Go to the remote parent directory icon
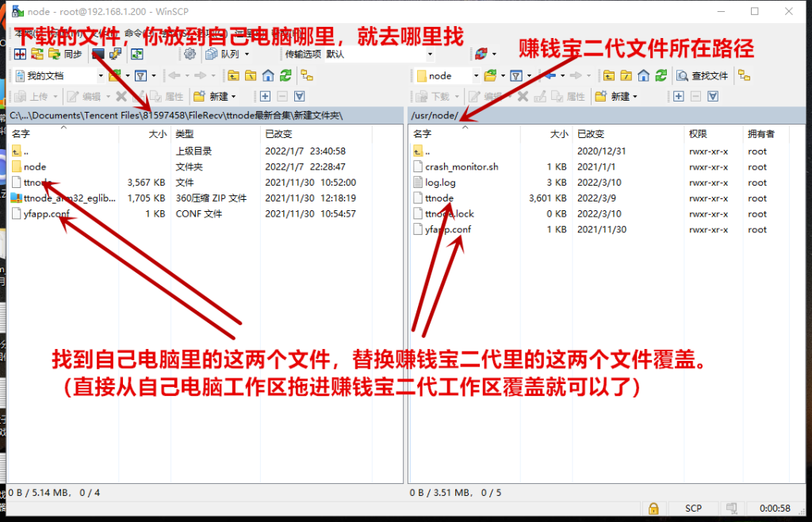Image resolution: width=812 pixels, height=522 pixels. (x=607, y=76)
